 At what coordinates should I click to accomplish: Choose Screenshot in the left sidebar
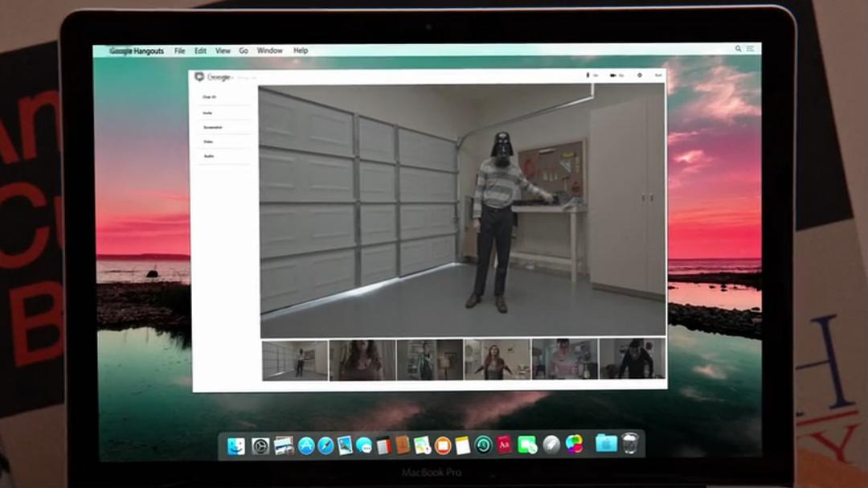(x=212, y=128)
